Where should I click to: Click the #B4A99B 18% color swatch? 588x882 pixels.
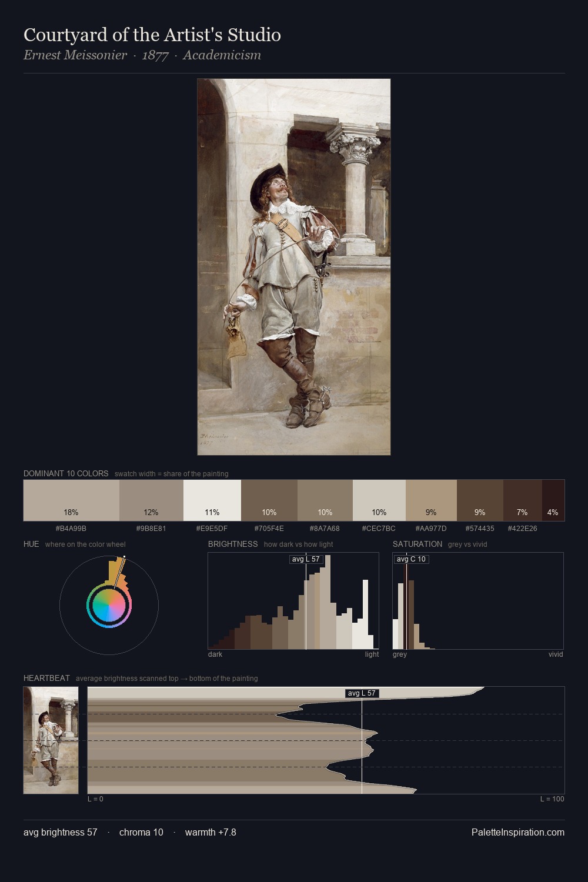[x=71, y=500]
